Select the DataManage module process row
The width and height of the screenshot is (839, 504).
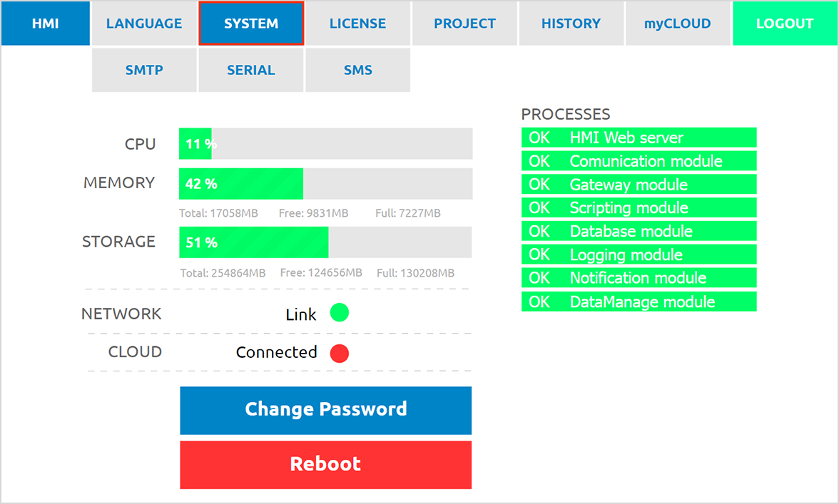[639, 302]
